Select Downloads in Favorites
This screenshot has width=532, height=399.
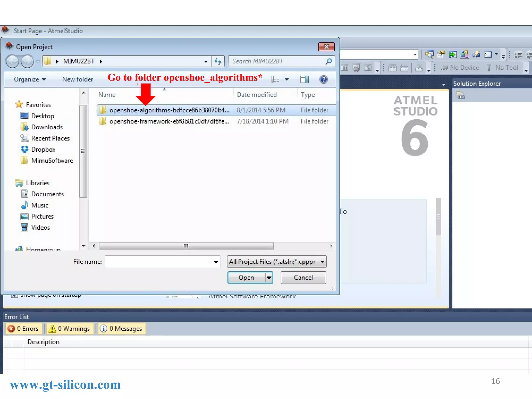point(47,127)
